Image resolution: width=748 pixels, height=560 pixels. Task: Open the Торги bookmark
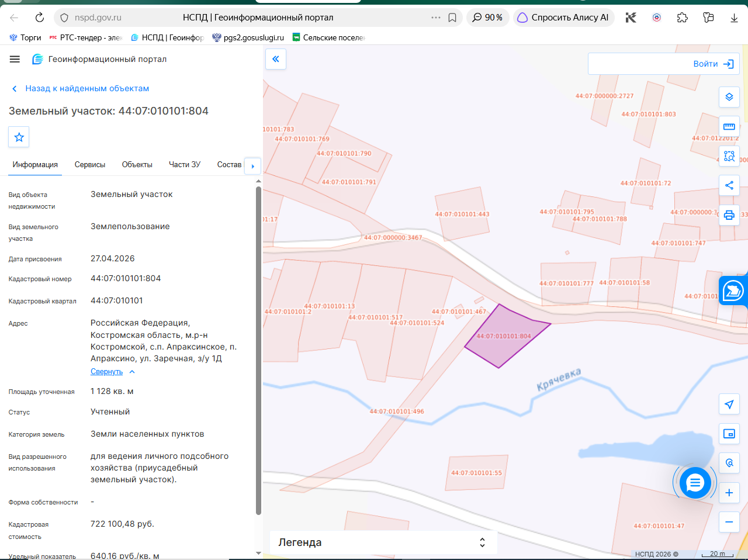click(25, 37)
